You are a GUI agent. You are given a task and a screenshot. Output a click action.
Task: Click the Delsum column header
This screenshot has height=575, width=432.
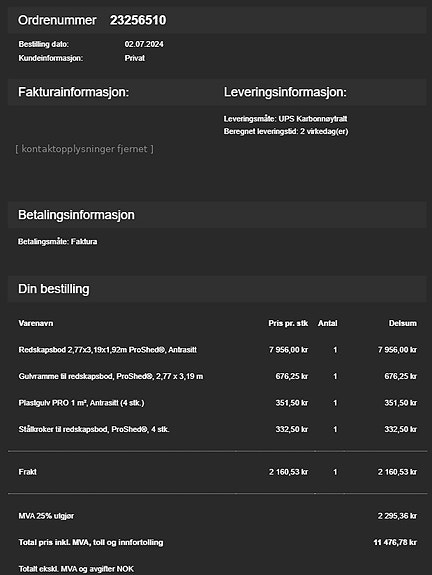[403, 323]
